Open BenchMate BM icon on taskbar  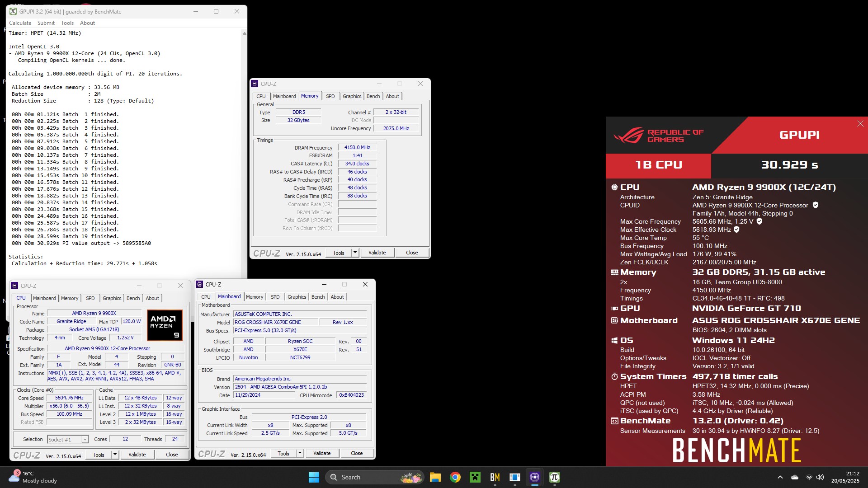coord(495,477)
